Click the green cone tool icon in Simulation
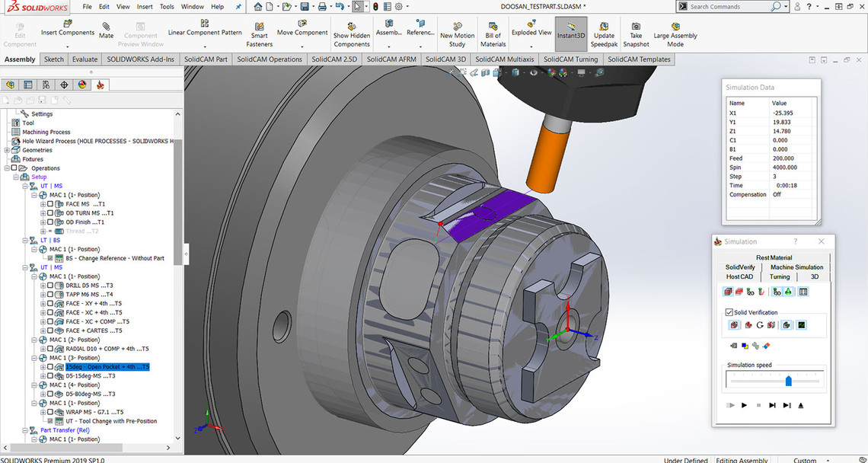 point(788,292)
